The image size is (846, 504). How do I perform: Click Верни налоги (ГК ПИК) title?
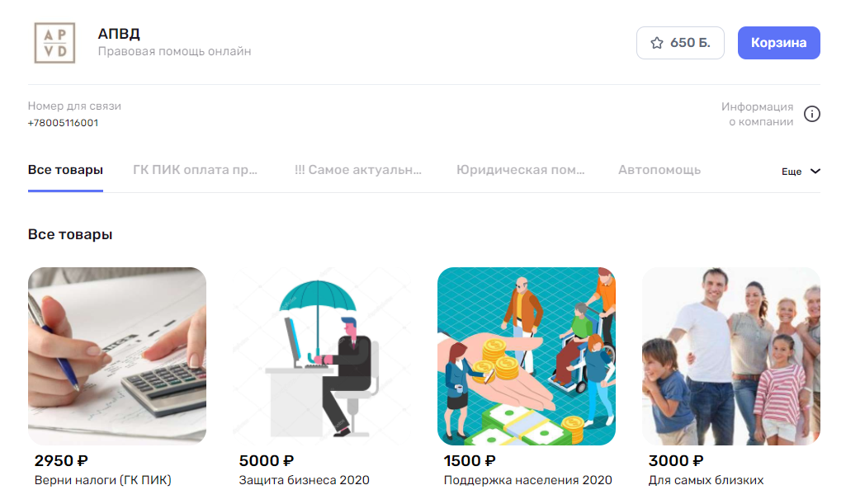click(x=102, y=480)
